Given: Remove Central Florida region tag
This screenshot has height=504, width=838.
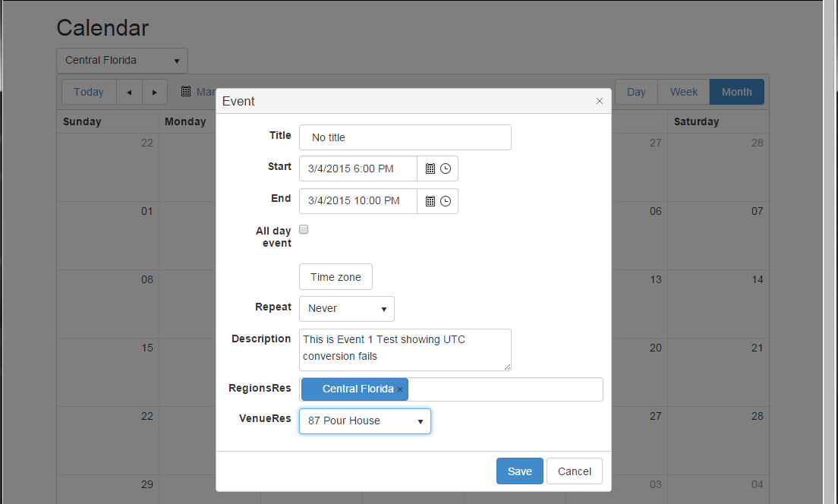Looking at the screenshot, I should coord(400,389).
